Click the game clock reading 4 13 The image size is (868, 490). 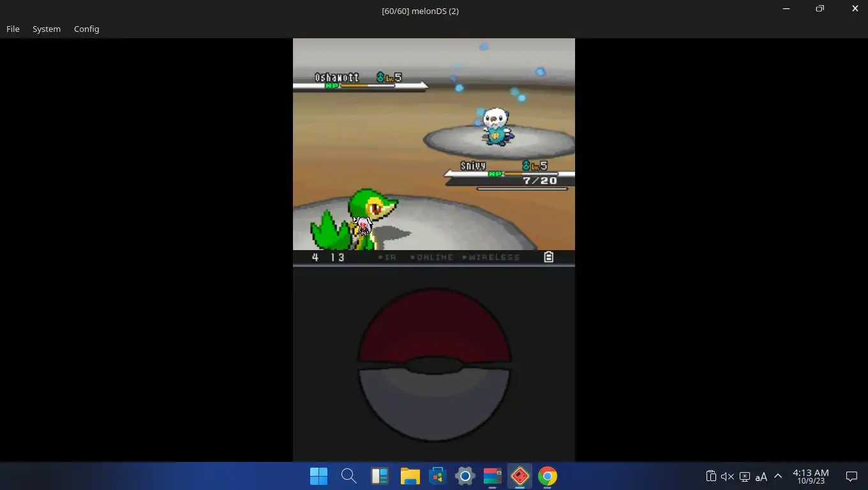328,257
